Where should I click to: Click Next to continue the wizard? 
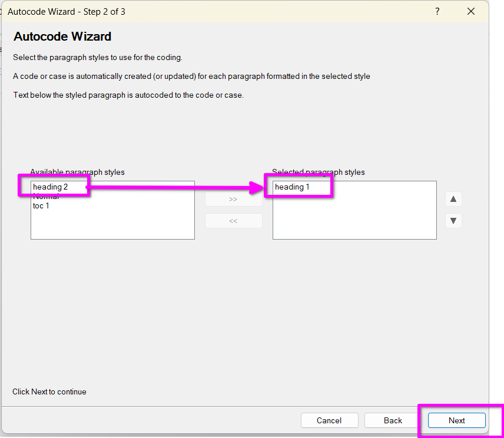(x=456, y=420)
